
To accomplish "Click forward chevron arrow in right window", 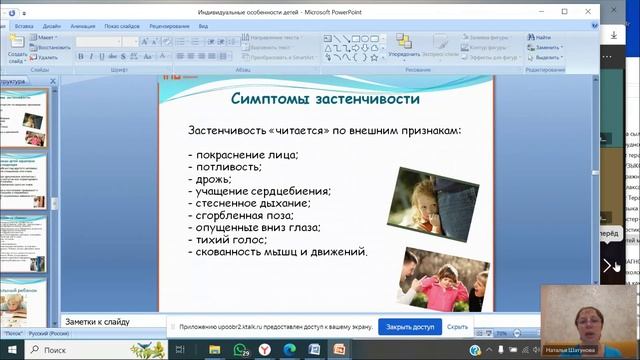I will pyautogui.click(x=607, y=266).
